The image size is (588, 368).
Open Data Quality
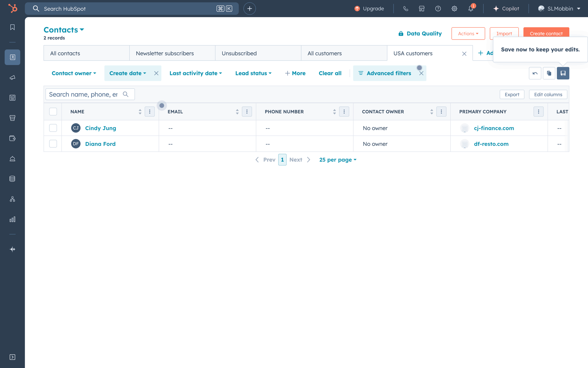[420, 33]
